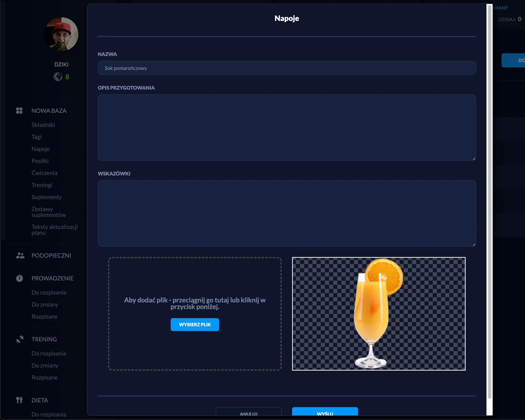
Task: Open PODOPIECZNI section
Action: [51, 255]
